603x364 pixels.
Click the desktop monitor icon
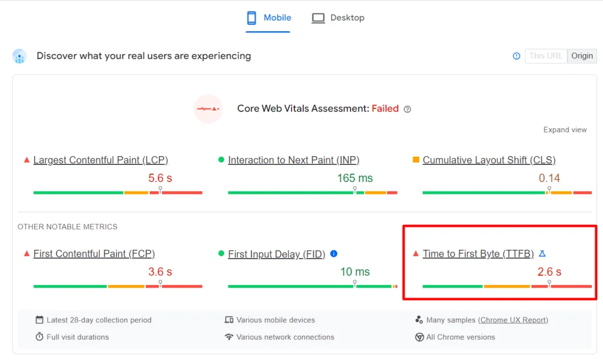[318, 18]
